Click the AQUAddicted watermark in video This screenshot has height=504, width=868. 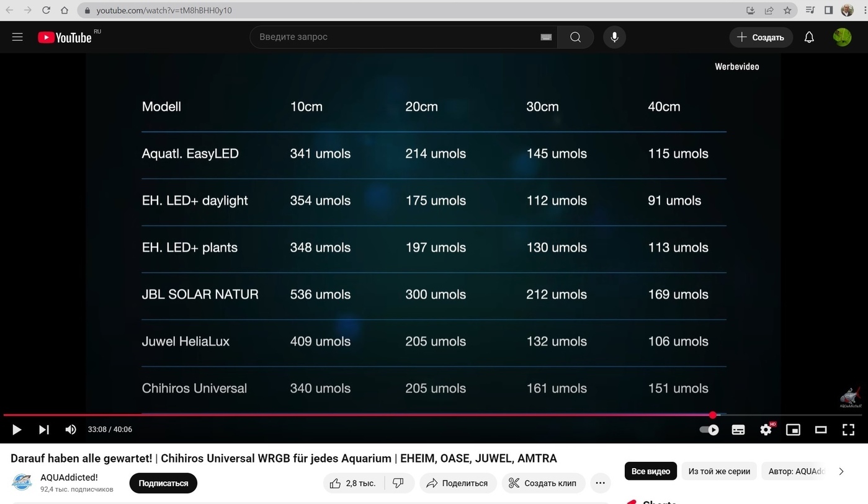(x=851, y=398)
